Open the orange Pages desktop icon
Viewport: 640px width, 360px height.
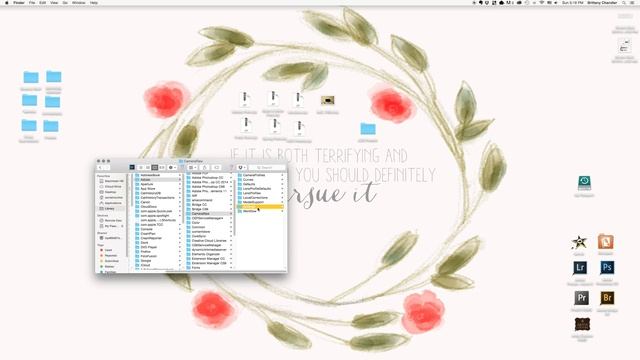pyautogui.click(x=605, y=242)
